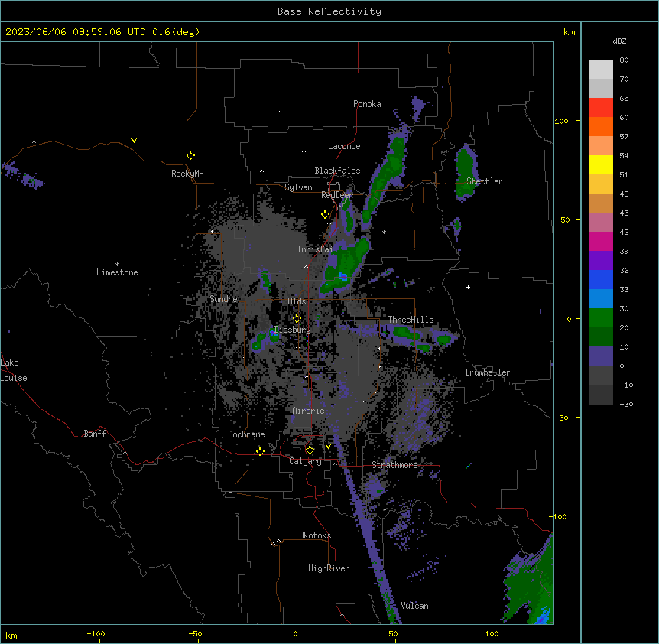The height and width of the screenshot is (644, 659).
Task: Click the 80 value on dBZ scale
Action: click(x=624, y=60)
